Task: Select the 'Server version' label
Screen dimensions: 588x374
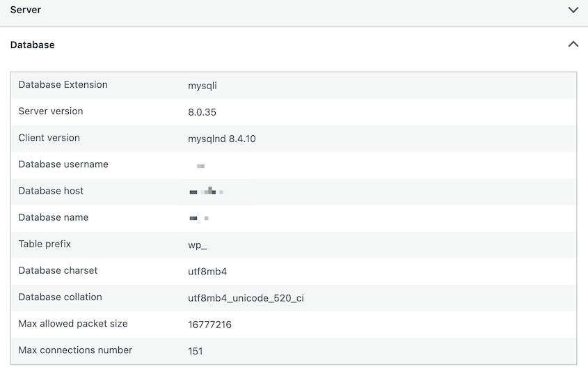Action: [x=51, y=111]
